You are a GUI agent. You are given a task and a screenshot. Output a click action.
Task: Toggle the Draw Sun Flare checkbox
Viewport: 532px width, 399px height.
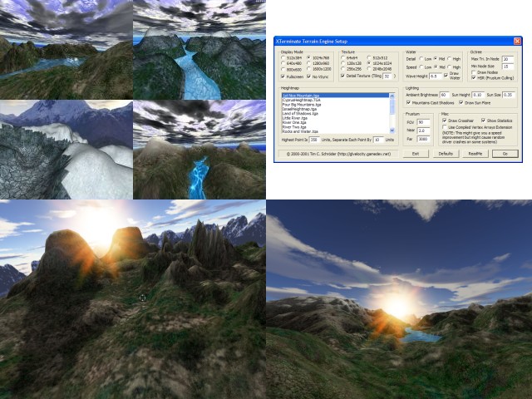click(461, 102)
